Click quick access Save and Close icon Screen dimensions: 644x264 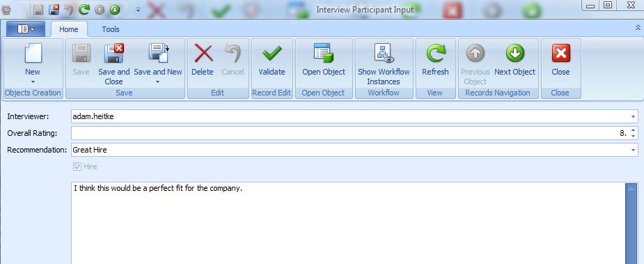[x=54, y=10]
